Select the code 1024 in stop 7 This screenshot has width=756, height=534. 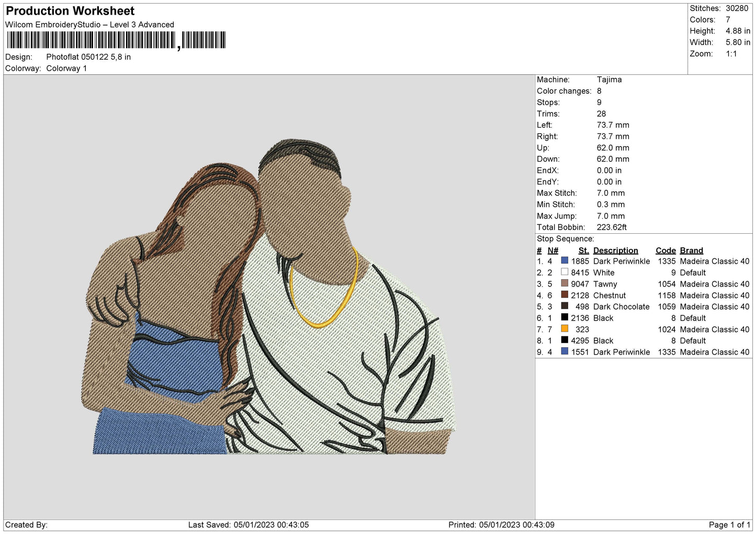coord(667,330)
